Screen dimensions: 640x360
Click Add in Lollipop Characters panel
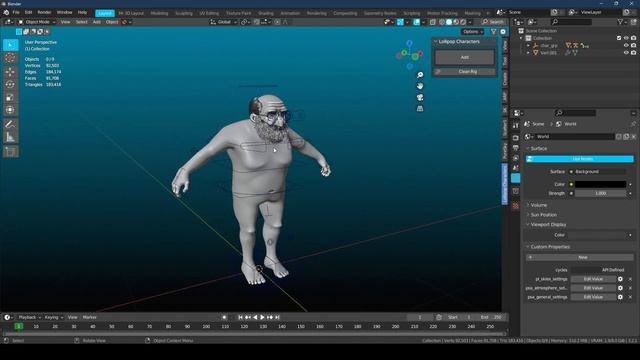(464, 57)
